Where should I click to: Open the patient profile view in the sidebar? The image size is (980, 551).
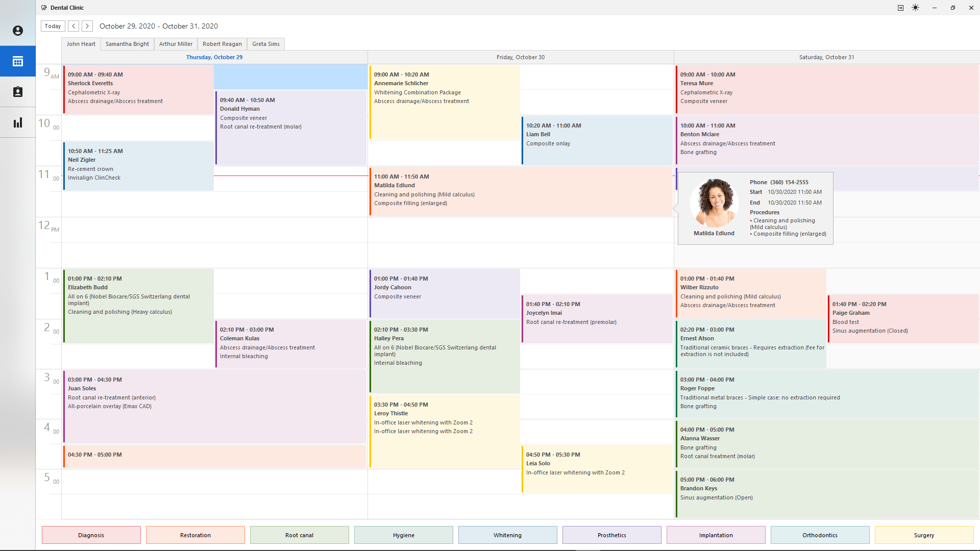click(18, 31)
